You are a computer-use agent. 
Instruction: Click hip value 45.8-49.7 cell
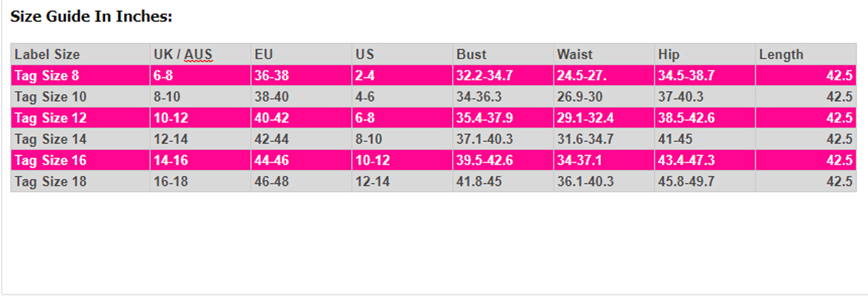click(706, 181)
